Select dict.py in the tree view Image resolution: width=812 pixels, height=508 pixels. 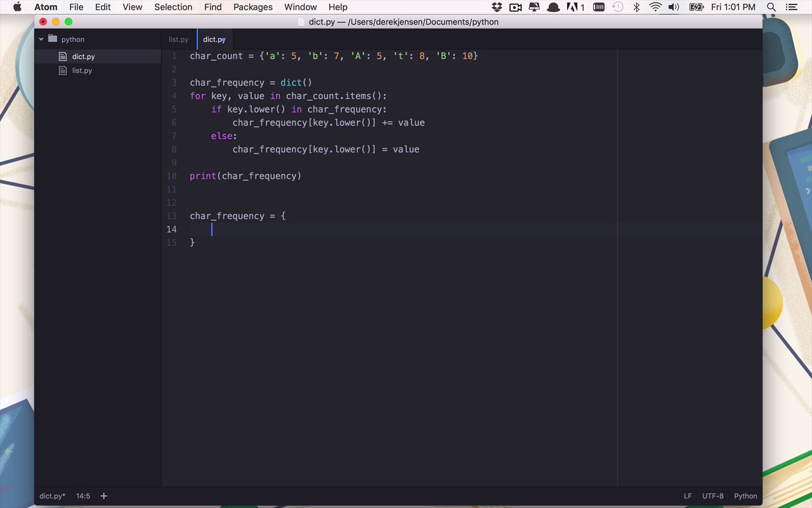[x=83, y=57]
